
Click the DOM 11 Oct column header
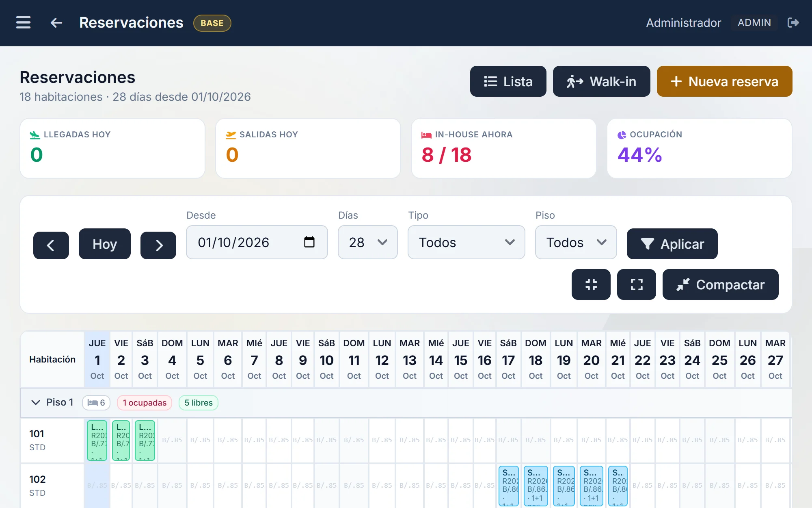pos(354,359)
